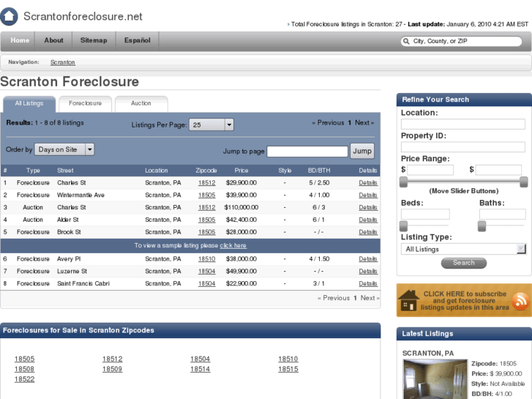Open zipcode 18514 link

click(201, 369)
